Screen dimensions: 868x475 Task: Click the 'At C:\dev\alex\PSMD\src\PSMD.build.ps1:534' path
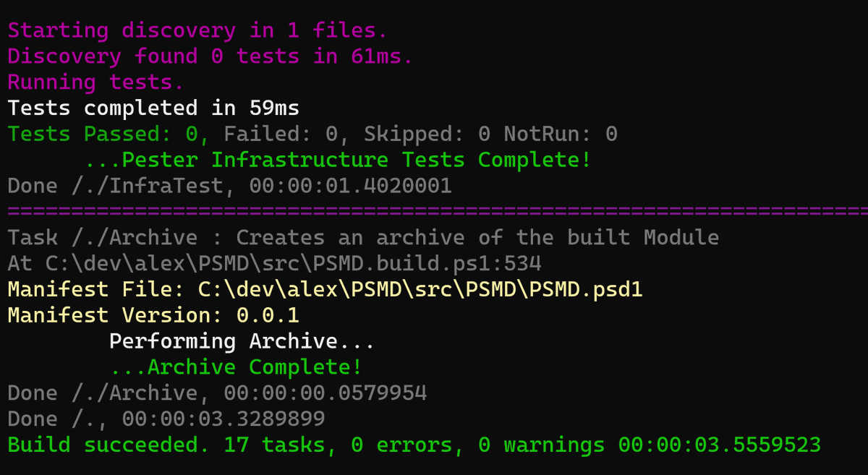click(274, 264)
